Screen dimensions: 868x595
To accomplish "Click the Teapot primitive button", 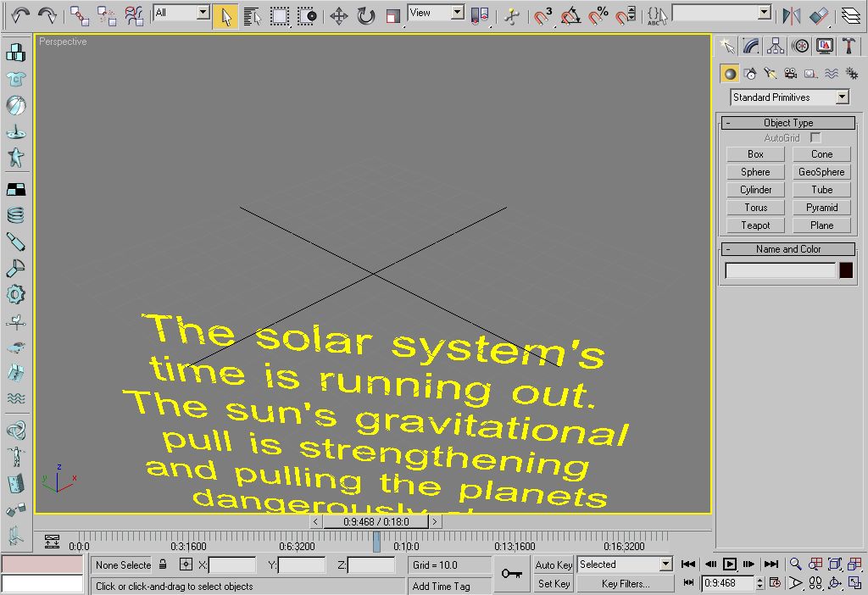I will pyautogui.click(x=755, y=225).
